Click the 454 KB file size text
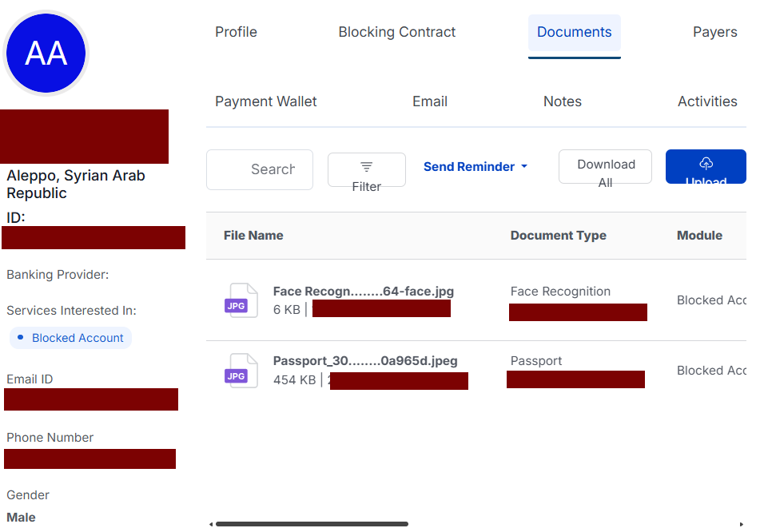The height and width of the screenshot is (532, 764). tap(294, 380)
